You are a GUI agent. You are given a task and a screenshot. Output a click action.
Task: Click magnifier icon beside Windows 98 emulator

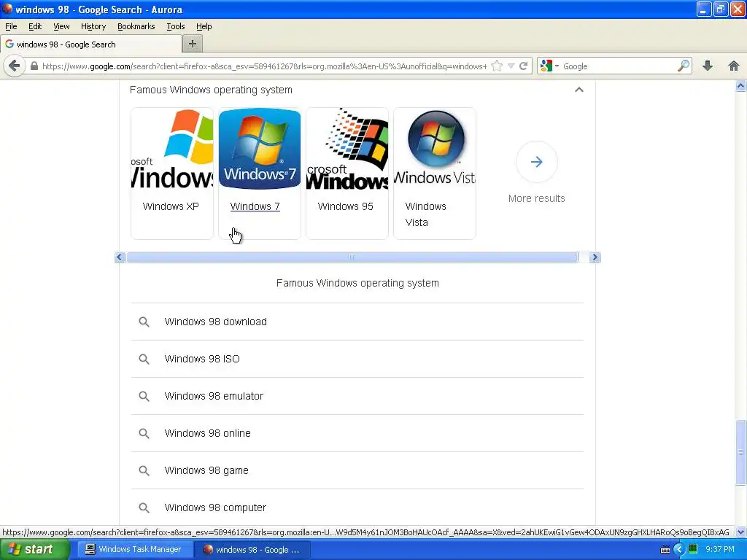tap(144, 396)
